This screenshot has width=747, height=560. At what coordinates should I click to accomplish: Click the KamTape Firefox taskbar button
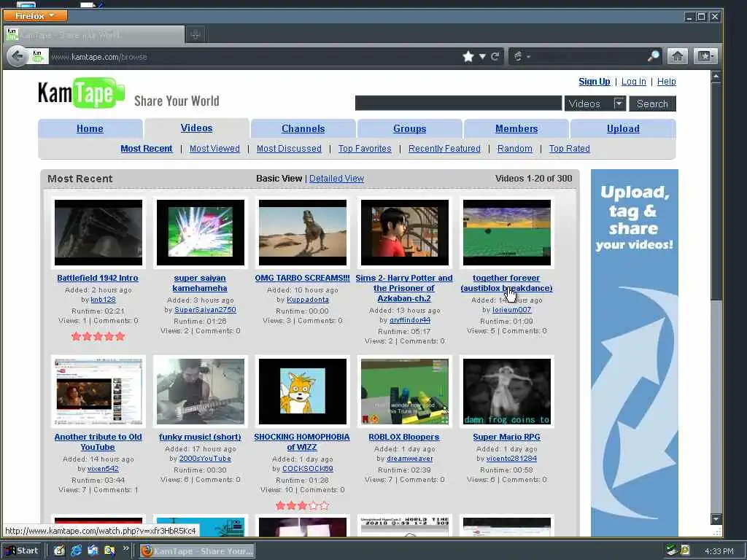[x=197, y=551]
